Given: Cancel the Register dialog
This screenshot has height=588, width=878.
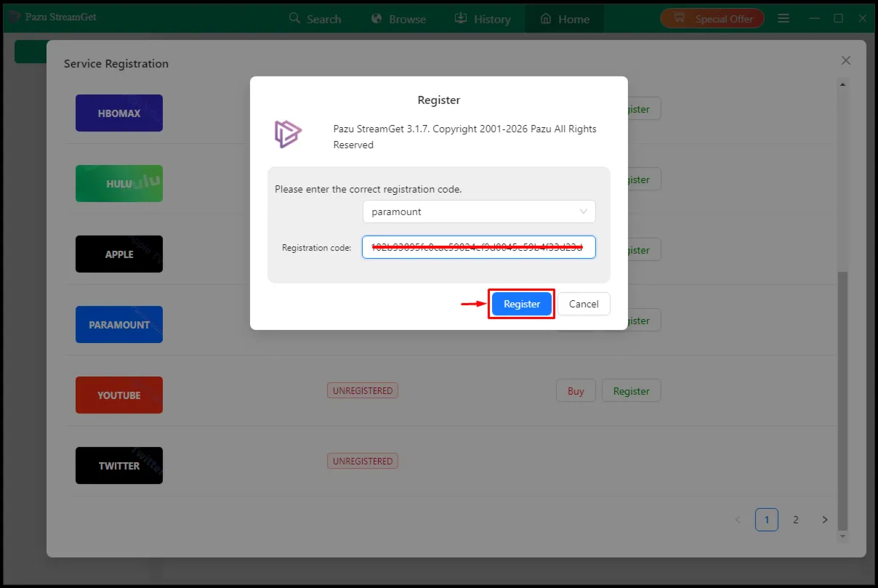Looking at the screenshot, I should [x=584, y=304].
